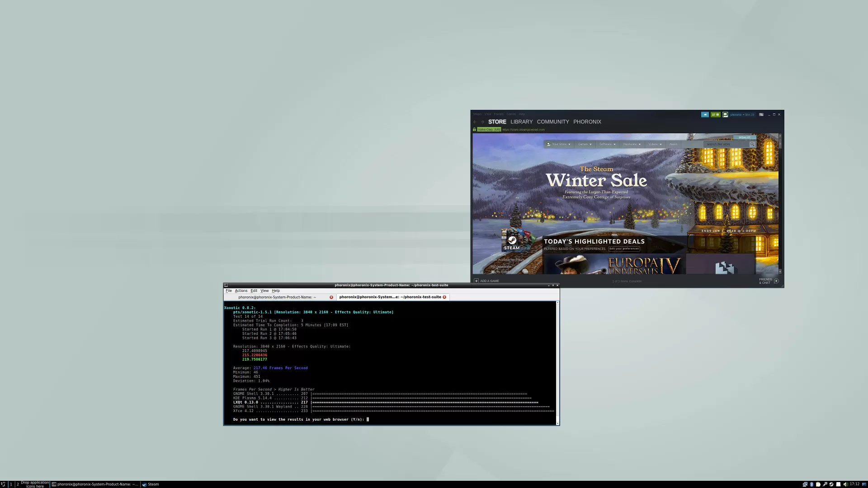
Task: Click the terminal window menu icon in titlebar
Action: (x=226, y=285)
